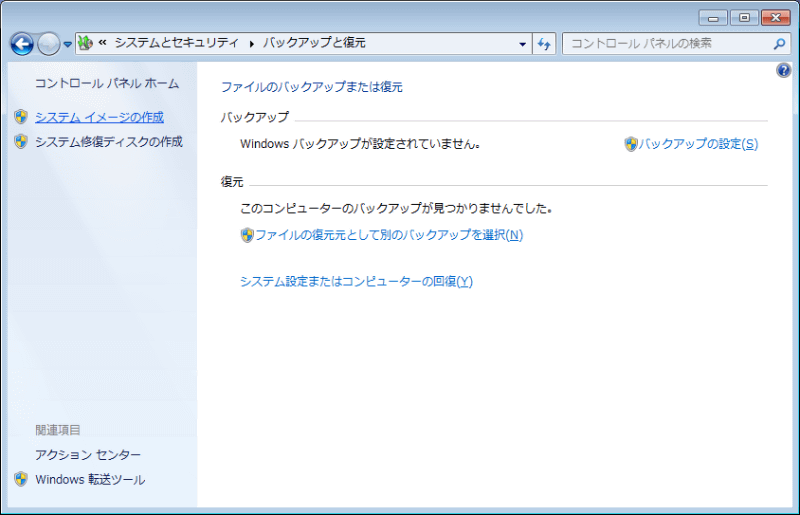Image resolution: width=800 pixels, height=515 pixels.
Task: Click shield icon next to ファイルの復元元 link
Action: pyautogui.click(x=247, y=235)
